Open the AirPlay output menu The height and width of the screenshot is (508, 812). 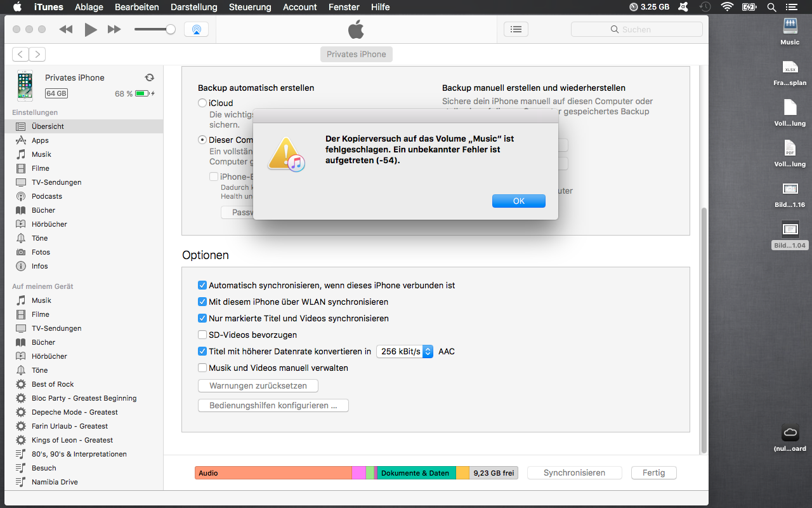pos(196,29)
